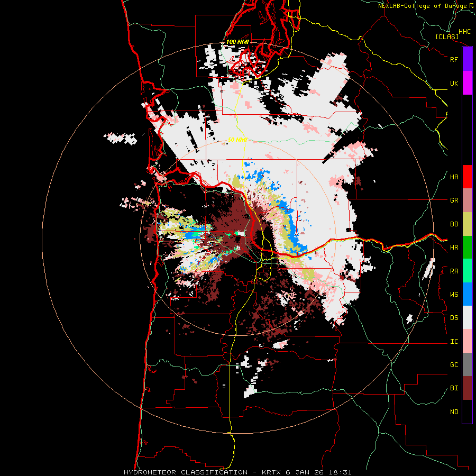Click the 100 NMI range ring label

pos(237,42)
